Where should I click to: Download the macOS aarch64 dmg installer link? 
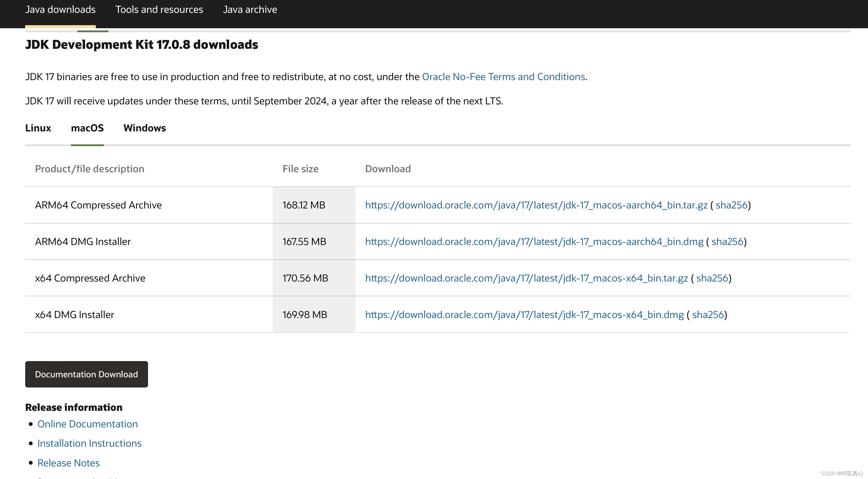click(534, 242)
